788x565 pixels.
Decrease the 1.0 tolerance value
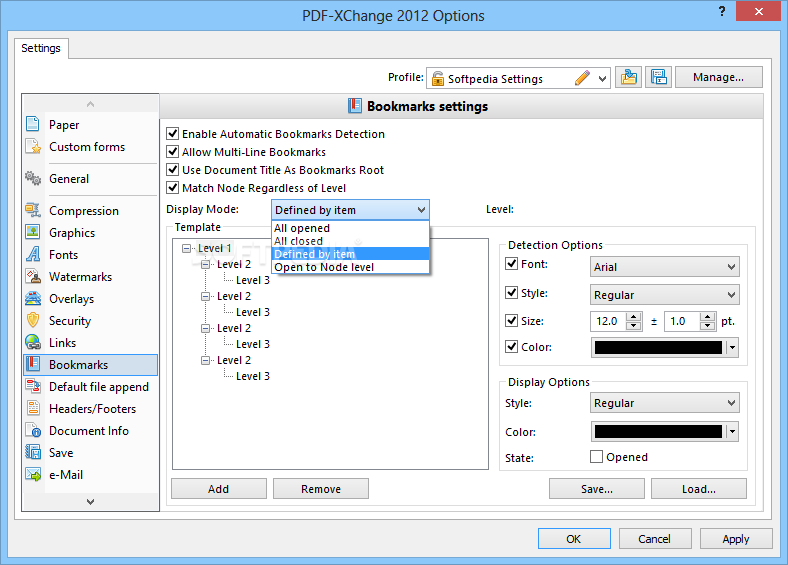pyautogui.click(x=708, y=325)
